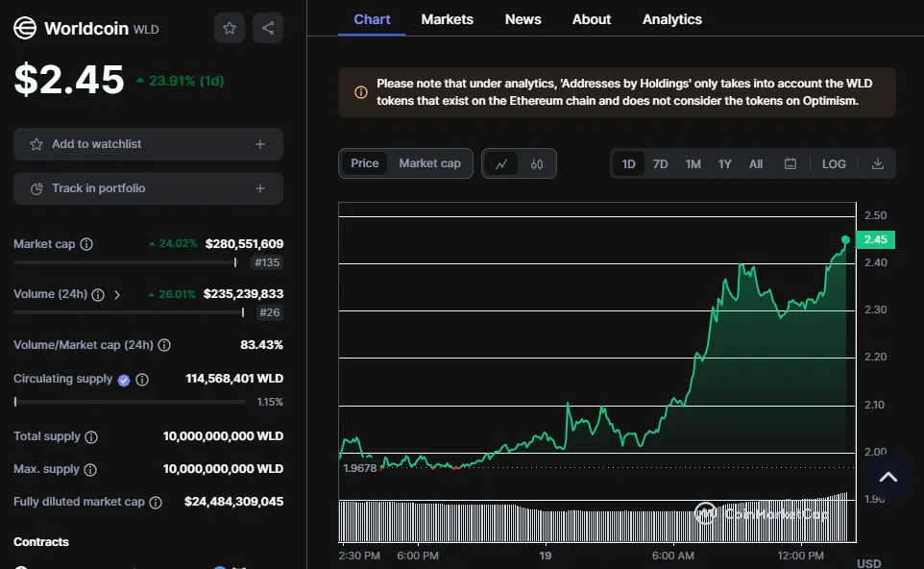This screenshot has height=569, width=924.
Task: Click the Circulating supply info icon
Action: (142, 380)
